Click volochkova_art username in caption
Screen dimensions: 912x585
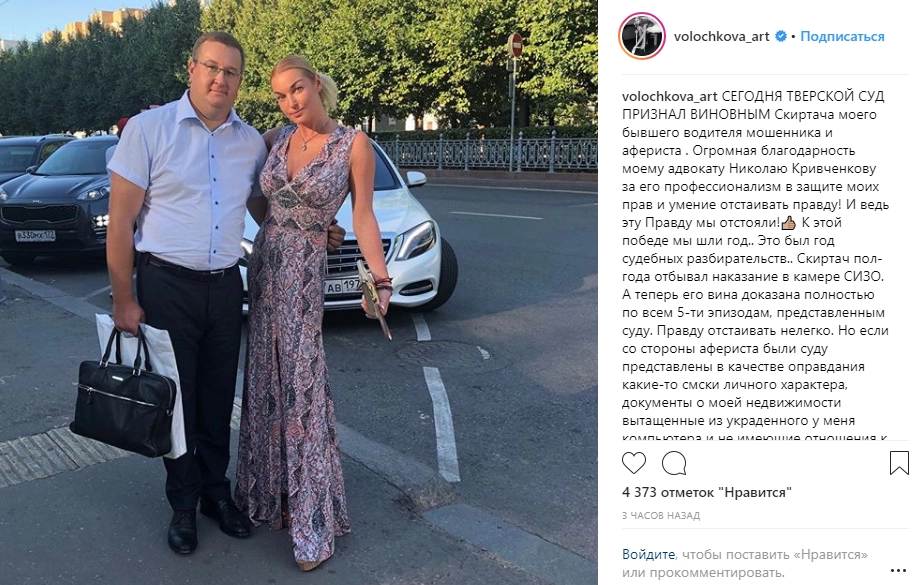(669, 97)
